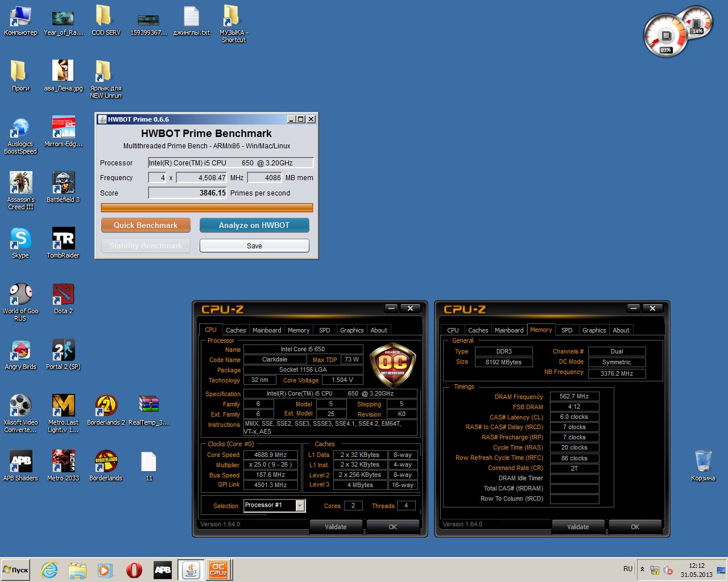This screenshot has height=582, width=728.
Task: Expand the Processor #1 selection dropdown
Action: click(x=300, y=505)
